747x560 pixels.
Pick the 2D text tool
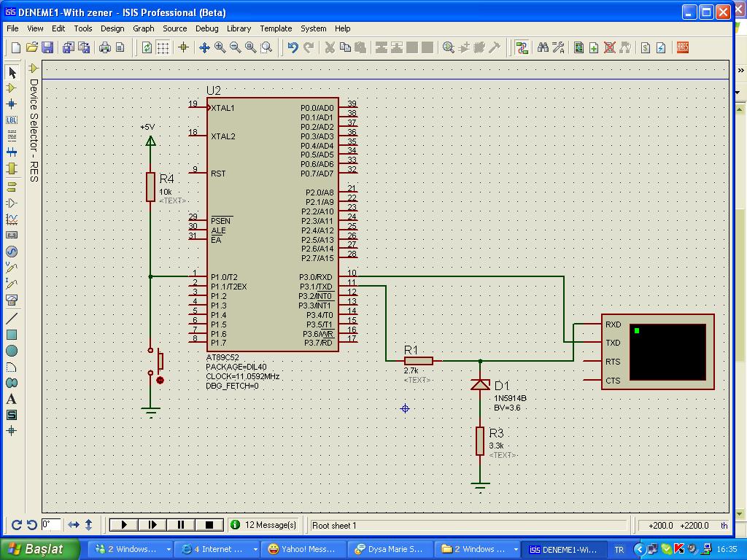pos(12,399)
